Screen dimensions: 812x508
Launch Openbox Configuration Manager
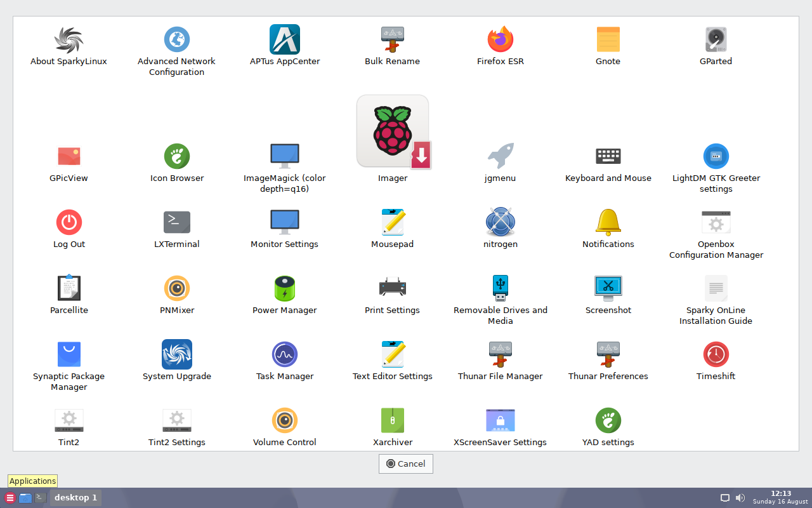(716, 222)
